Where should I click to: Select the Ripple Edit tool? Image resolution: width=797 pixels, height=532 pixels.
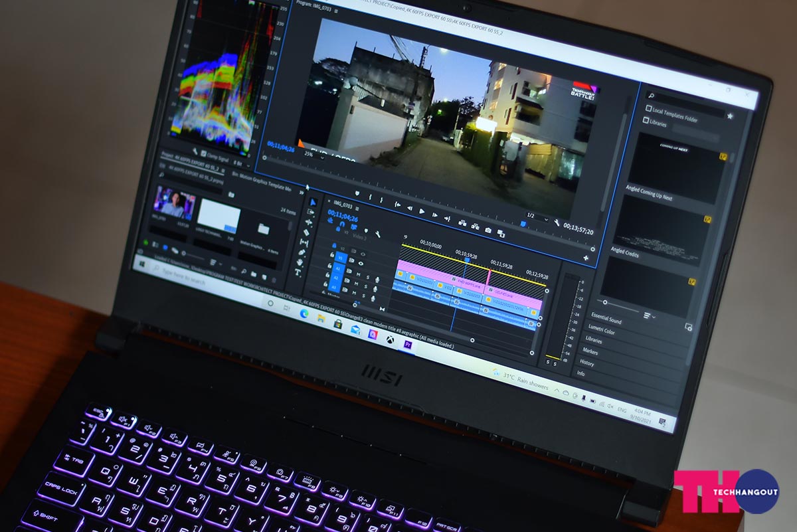click(x=309, y=222)
